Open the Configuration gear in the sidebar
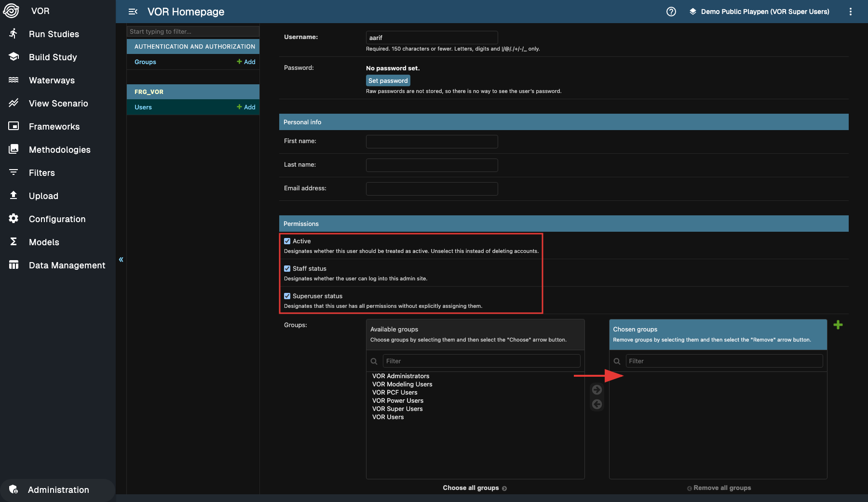Viewport: 868px width, 502px height. point(57,219)
